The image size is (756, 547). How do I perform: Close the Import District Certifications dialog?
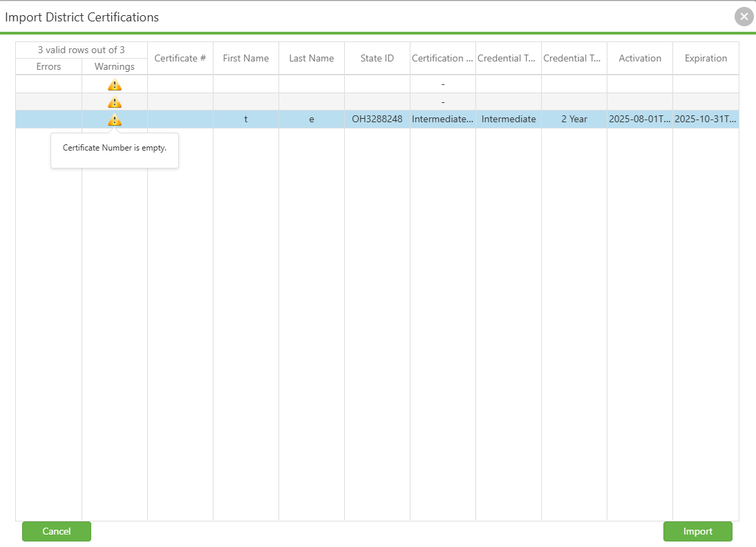point(744,17)
